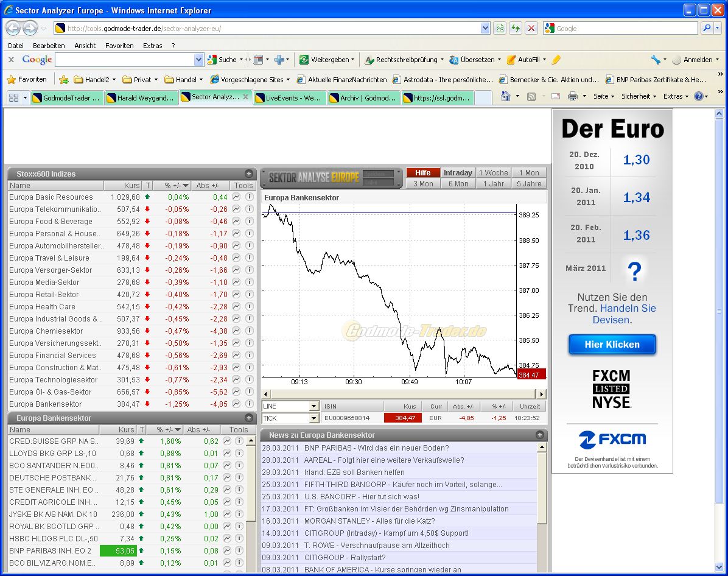Click the Stop loading X icon
The width and height of the screenshot is (728, 576).
click(531, 29)
